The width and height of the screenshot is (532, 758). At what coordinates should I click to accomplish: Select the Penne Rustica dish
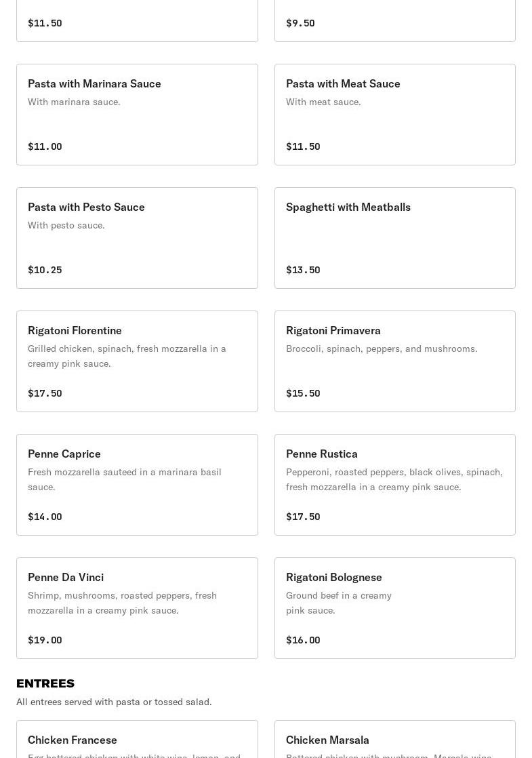coord(395,484)
